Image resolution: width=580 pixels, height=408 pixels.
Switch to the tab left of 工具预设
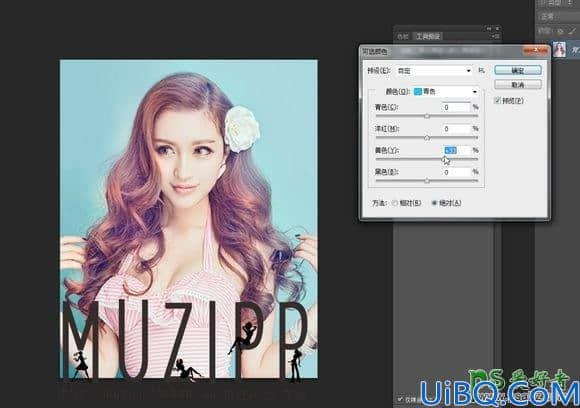(402, 36)
